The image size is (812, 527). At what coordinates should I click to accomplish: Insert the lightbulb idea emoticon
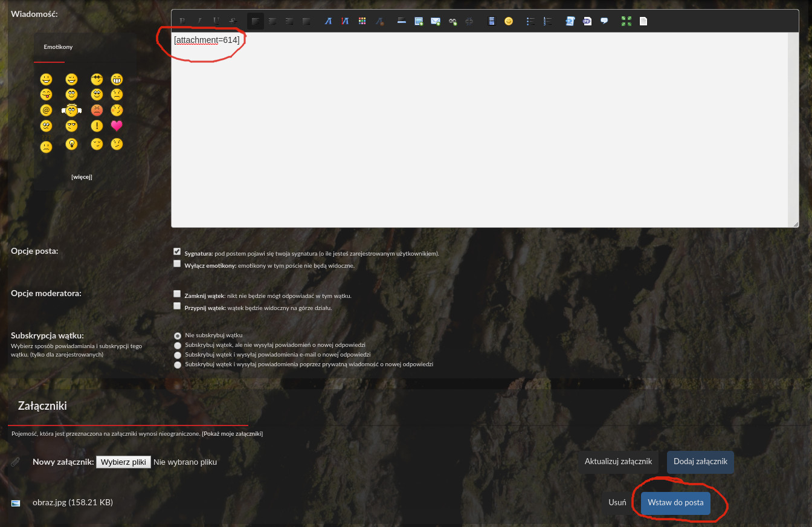(x=71, y=144)
